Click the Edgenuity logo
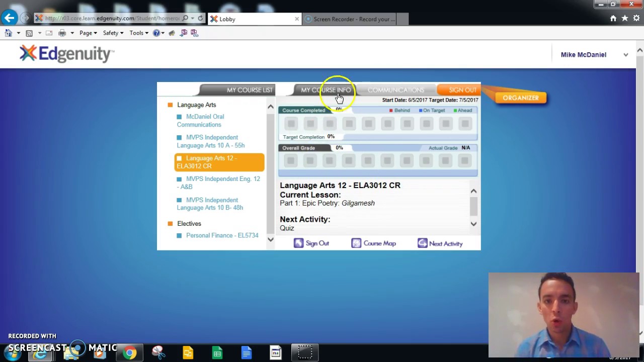The width and height of the screenshot is (644, 362). (66, 54)
